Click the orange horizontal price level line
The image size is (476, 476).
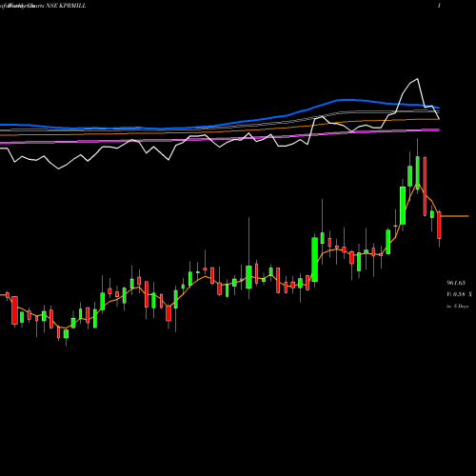coord(455,216)
